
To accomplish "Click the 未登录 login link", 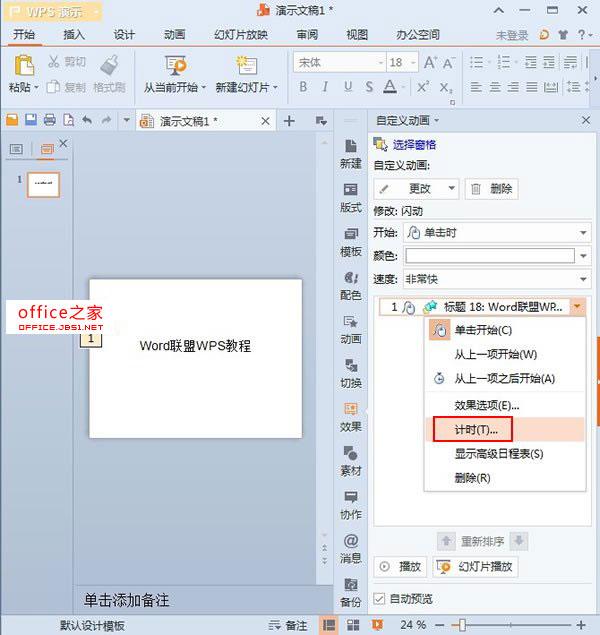I will click(x=512, y=35).
